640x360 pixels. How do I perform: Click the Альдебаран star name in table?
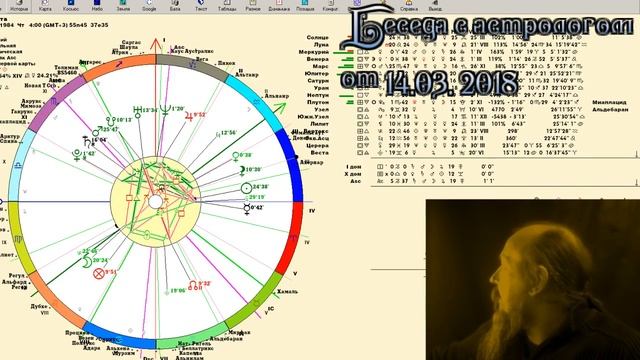(610, 109)
